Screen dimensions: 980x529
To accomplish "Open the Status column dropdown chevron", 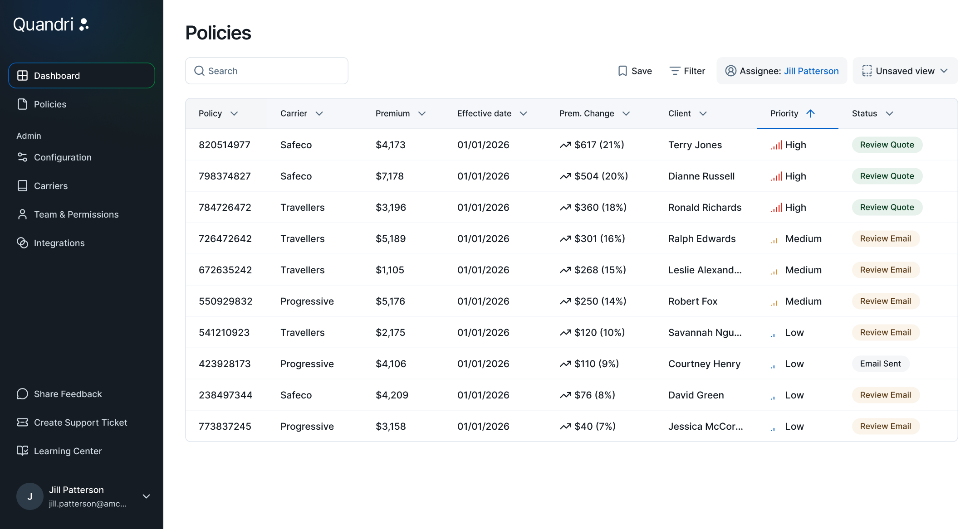I will coord(889,114).
